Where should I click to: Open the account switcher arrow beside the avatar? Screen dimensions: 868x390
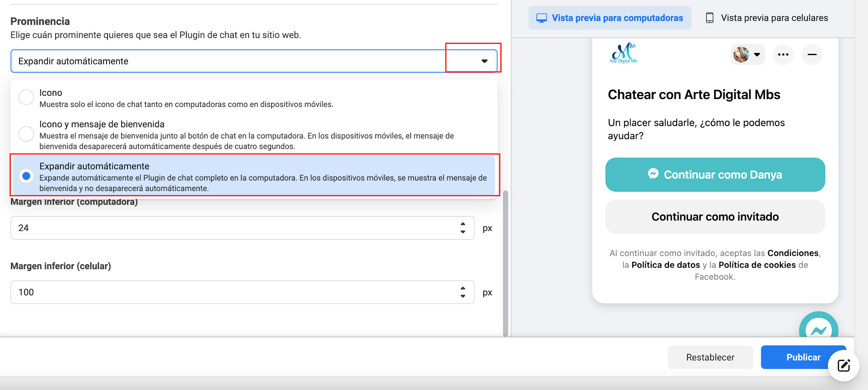(757, 55)
